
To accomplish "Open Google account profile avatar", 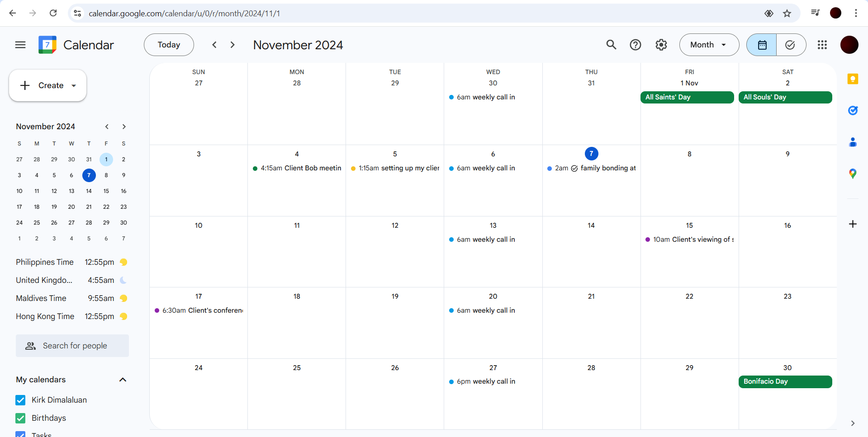I will [849, 45].
